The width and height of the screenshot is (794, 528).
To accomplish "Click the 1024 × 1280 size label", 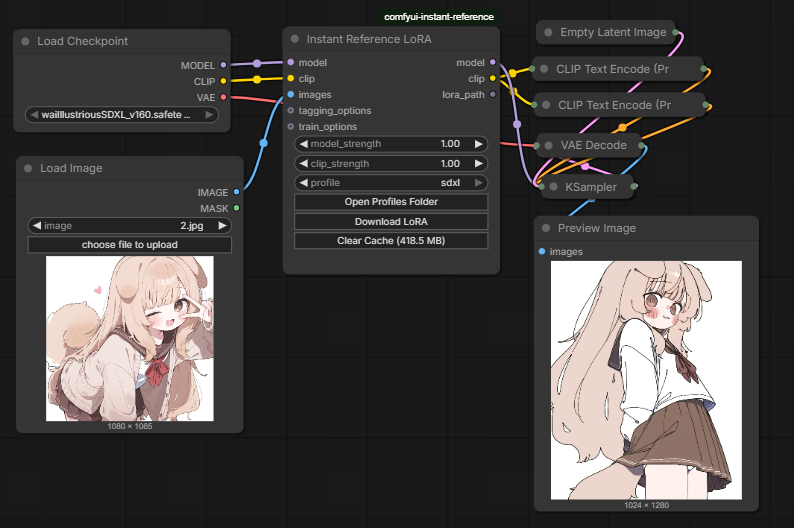I will point(646,505).
